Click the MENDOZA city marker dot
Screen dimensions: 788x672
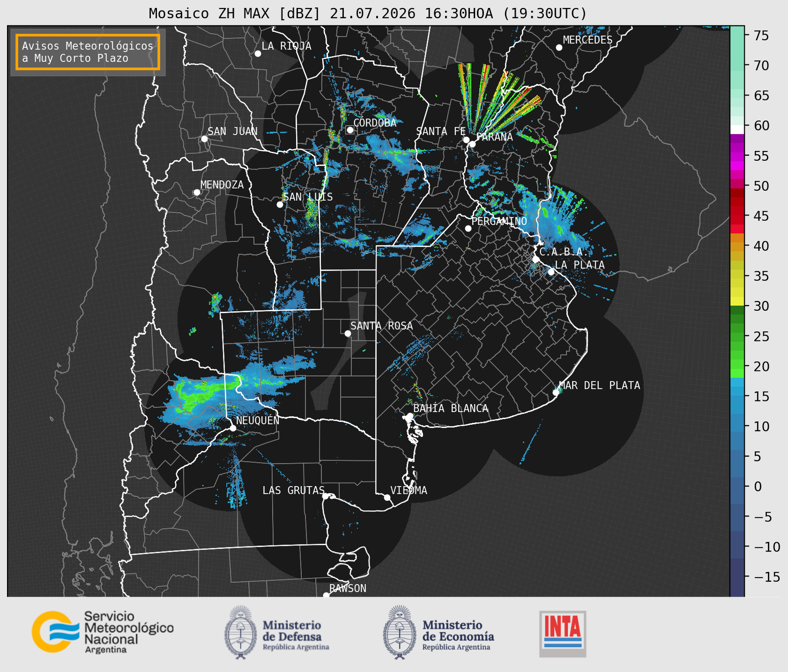click(197, 193)
